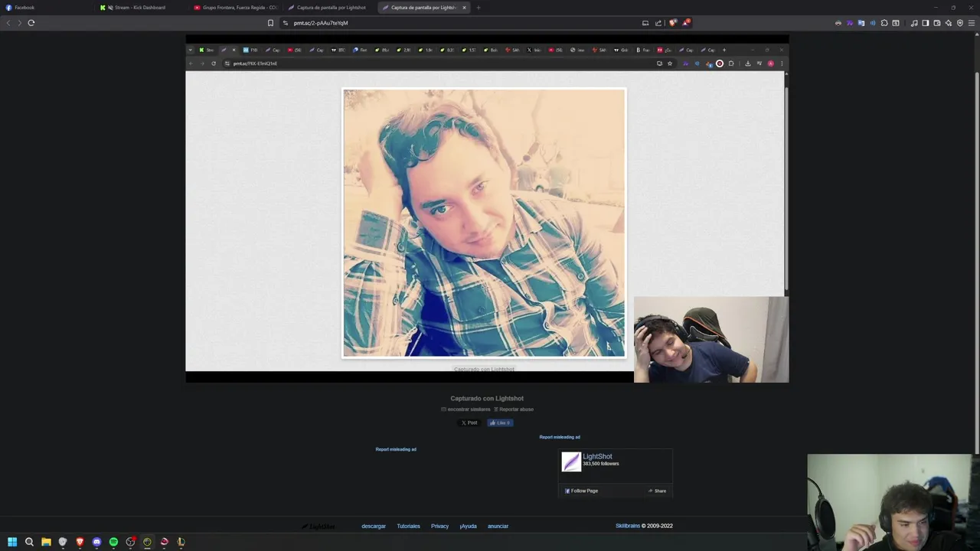Click the 383,500 followers text
980x551 pixels.
[x=601, y=465]
